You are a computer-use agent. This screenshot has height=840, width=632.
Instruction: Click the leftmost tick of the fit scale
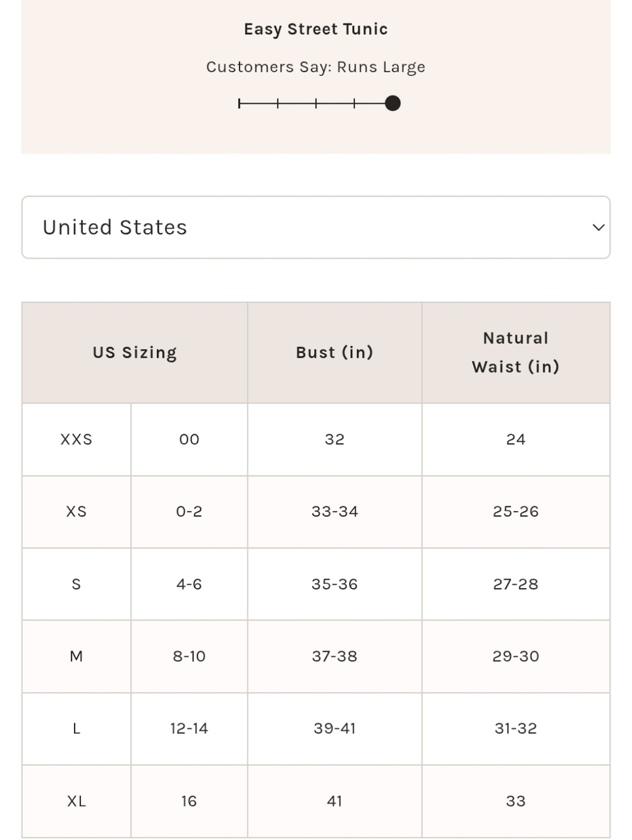240,103
